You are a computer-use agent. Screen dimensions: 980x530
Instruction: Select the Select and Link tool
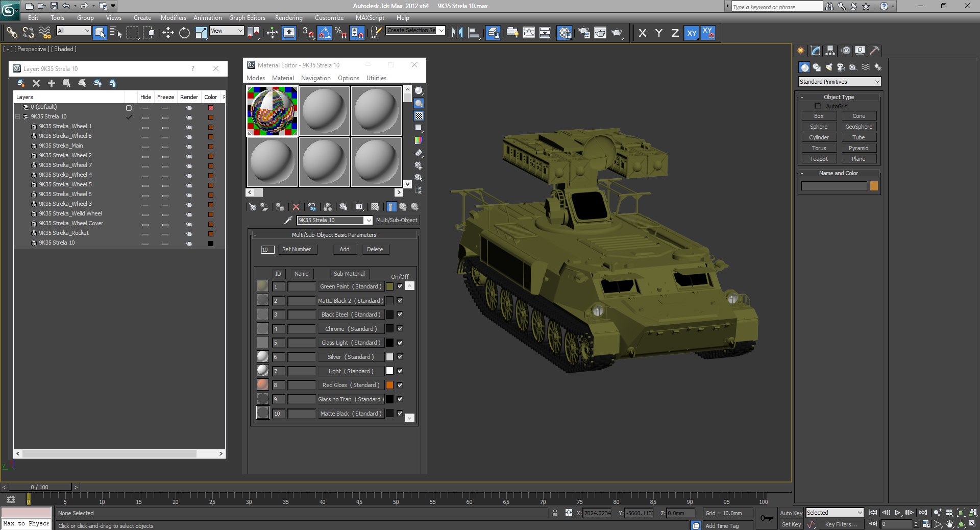12,33
